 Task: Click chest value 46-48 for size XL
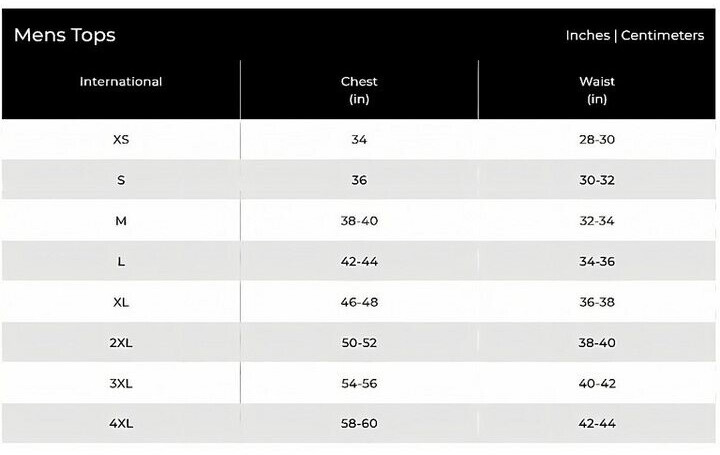tap(359, 302)
